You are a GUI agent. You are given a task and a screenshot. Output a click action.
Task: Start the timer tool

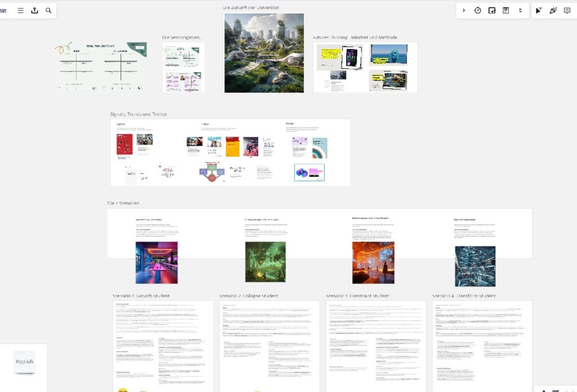pyautogui.click(x=478, y=10)
